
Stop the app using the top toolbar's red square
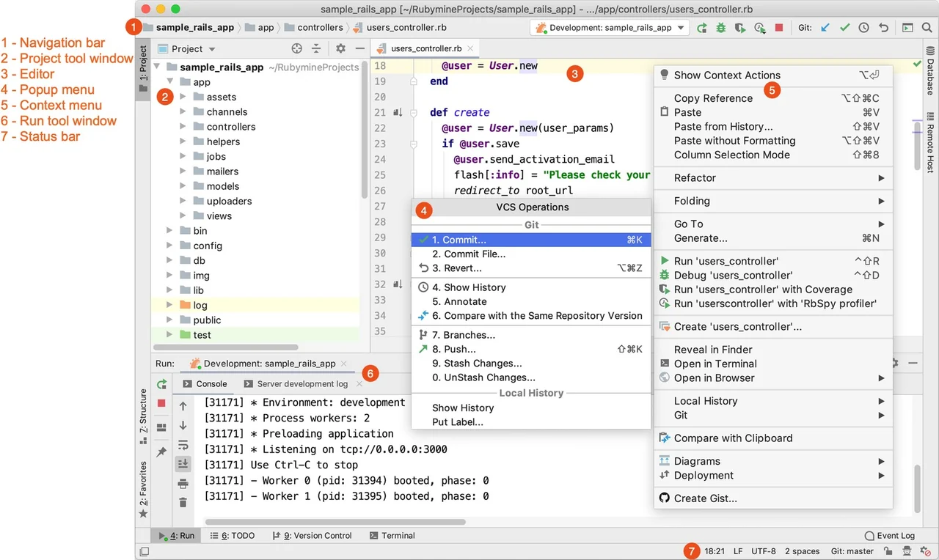[x=779, y=28]
